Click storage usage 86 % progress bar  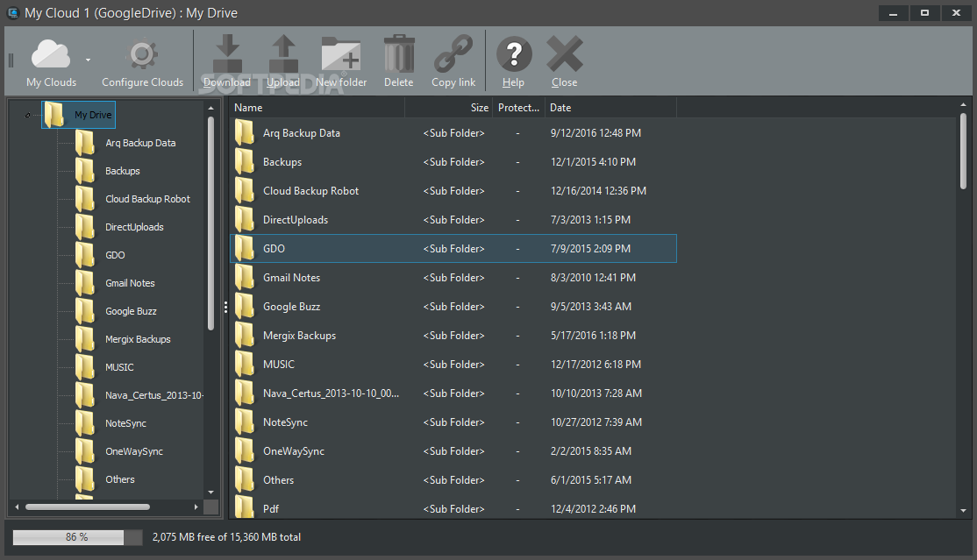[x=77, y=537]
